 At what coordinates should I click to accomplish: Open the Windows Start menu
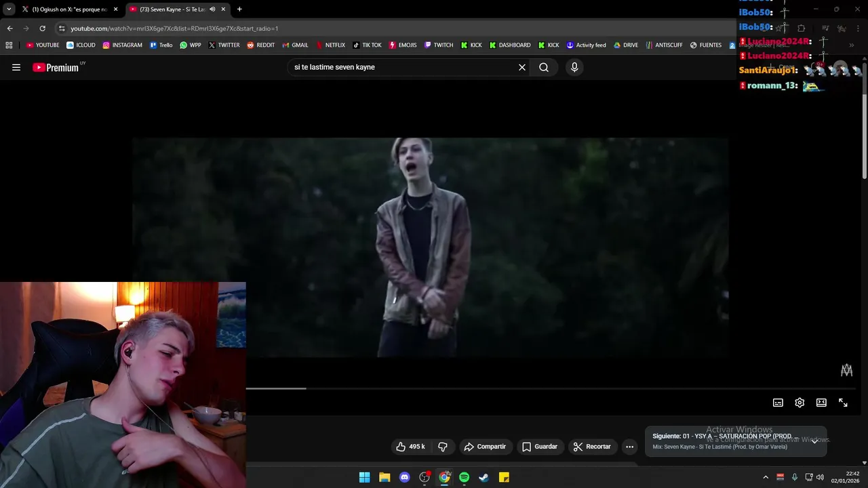pyautogui.click(x=364, y=477)
